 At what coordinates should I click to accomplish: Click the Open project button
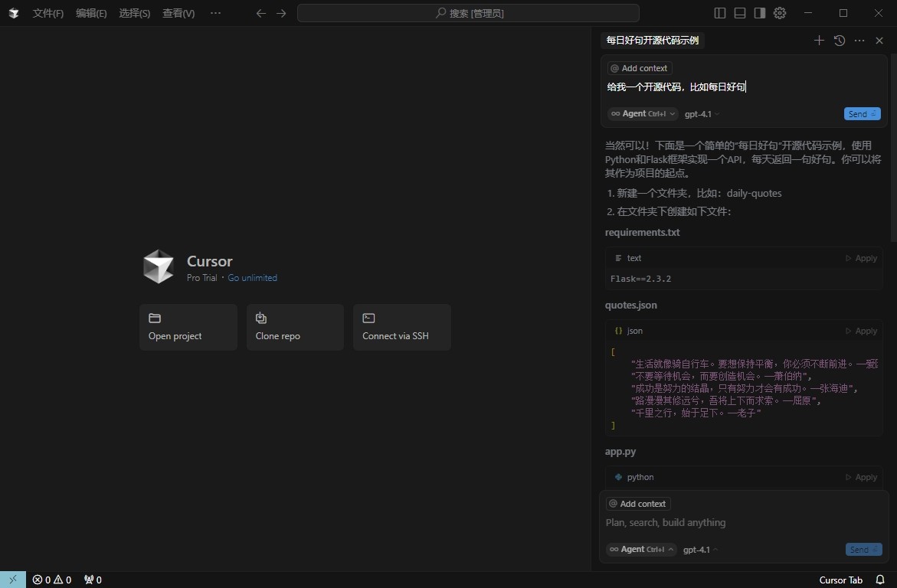pyautogui.click(x=188, y=327)
